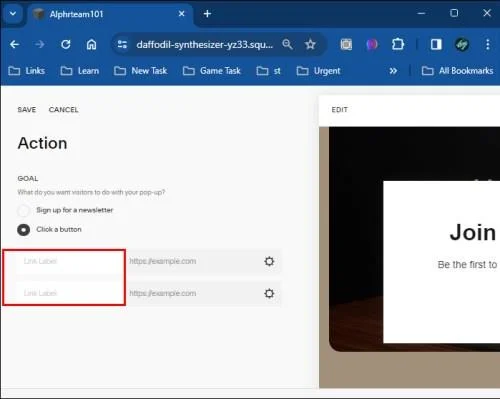The width and height of the screenshot is (500, 399).
Task: Open second link settings gear
Action: [269, 293]
